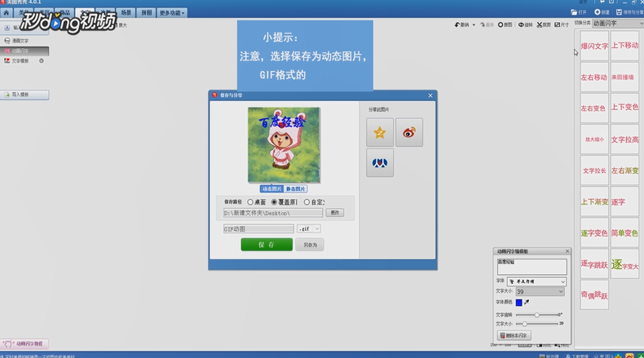644x358 pixels.
Task: Click the GIF动图 filename field
Action: pos(258,229)
